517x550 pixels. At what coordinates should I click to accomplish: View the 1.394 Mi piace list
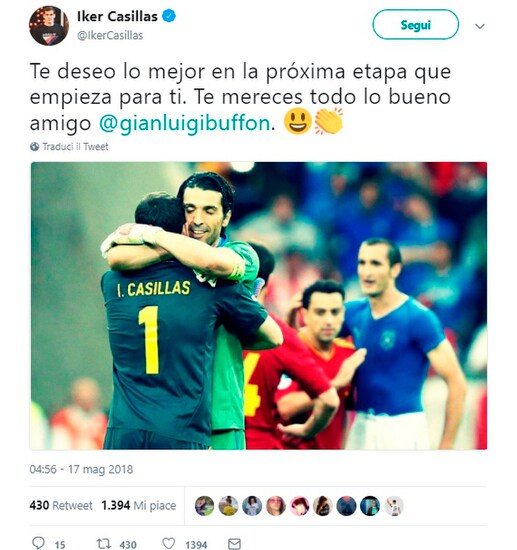[139, 505]
